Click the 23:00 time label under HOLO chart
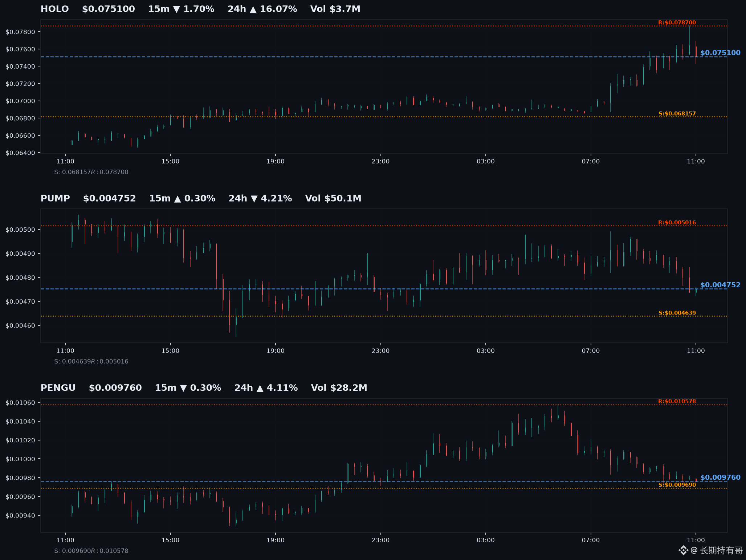Image resolution: width=746 pixels, height=560 pixels. pos(380,161)
